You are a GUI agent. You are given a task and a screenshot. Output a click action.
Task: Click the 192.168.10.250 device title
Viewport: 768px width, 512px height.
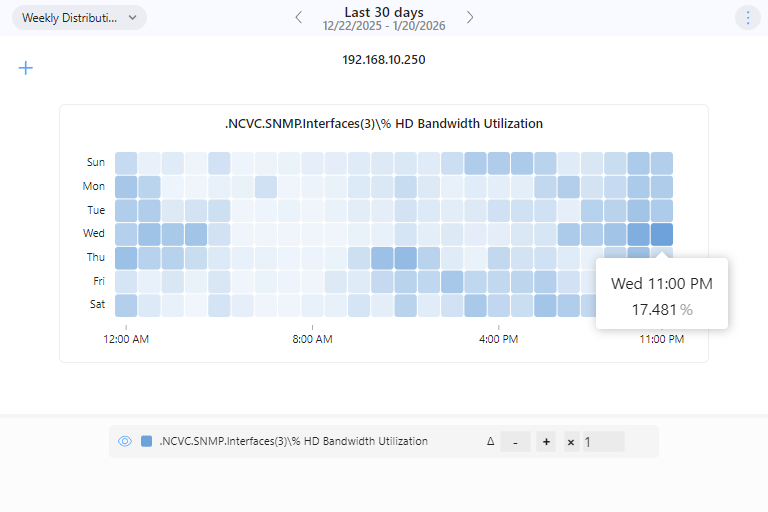pyautogui.click(x=384, y=60)
